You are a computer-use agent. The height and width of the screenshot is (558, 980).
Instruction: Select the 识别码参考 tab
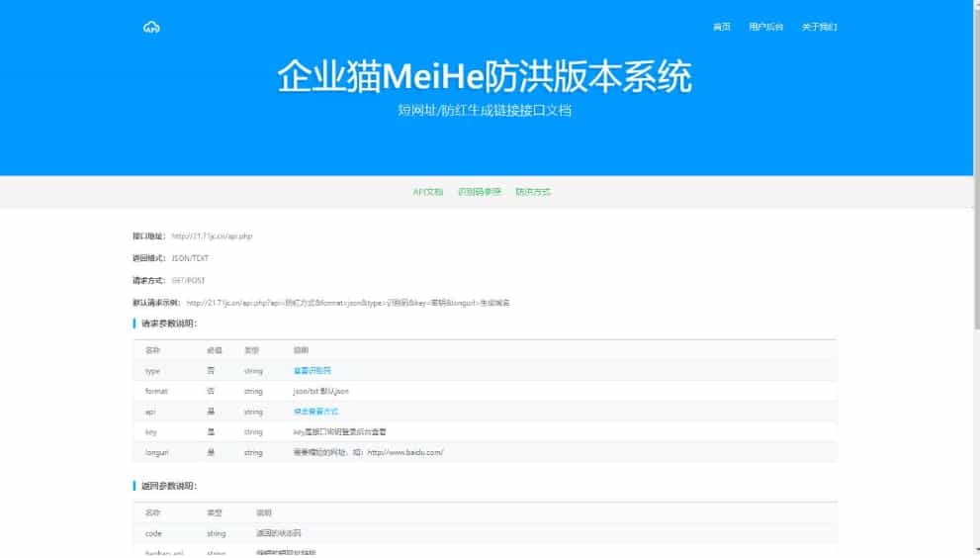[x=479, y=192]
